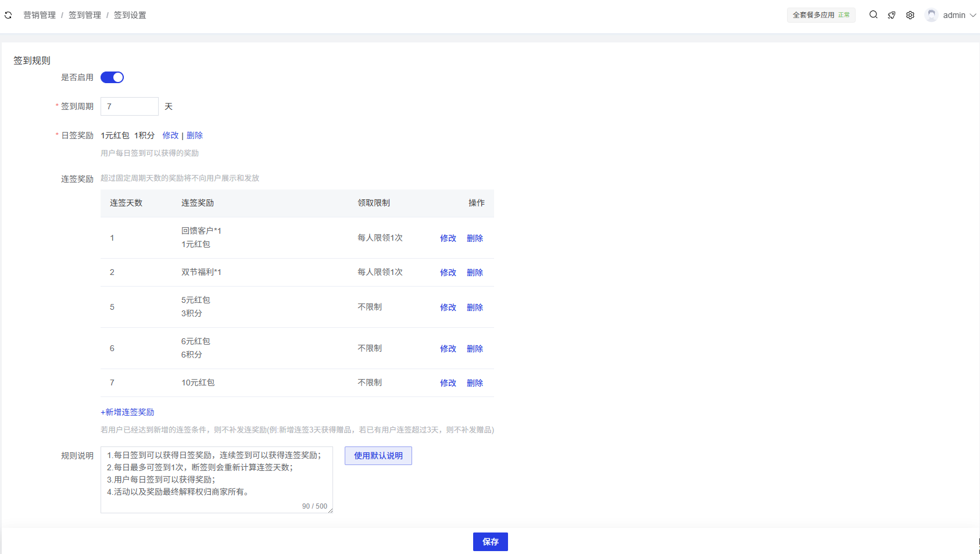Click the admin user avatar
Screen dimensions: 980x554
coord(931,15)
